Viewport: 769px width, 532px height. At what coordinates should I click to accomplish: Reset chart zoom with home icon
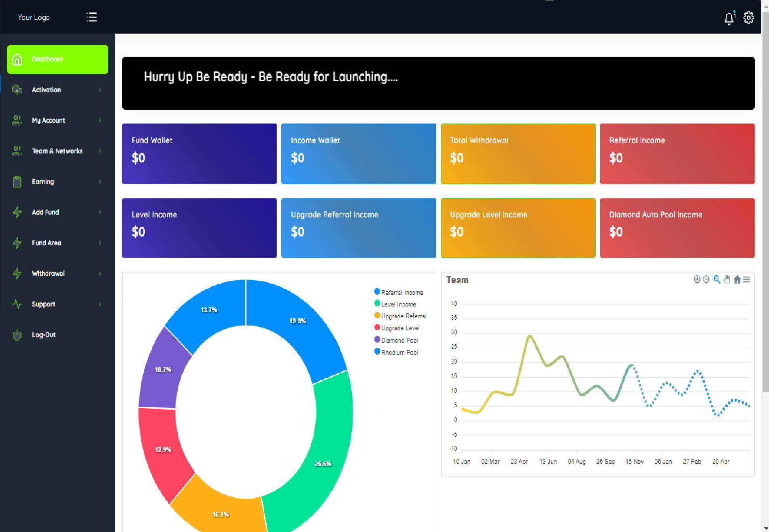point(737,279)
